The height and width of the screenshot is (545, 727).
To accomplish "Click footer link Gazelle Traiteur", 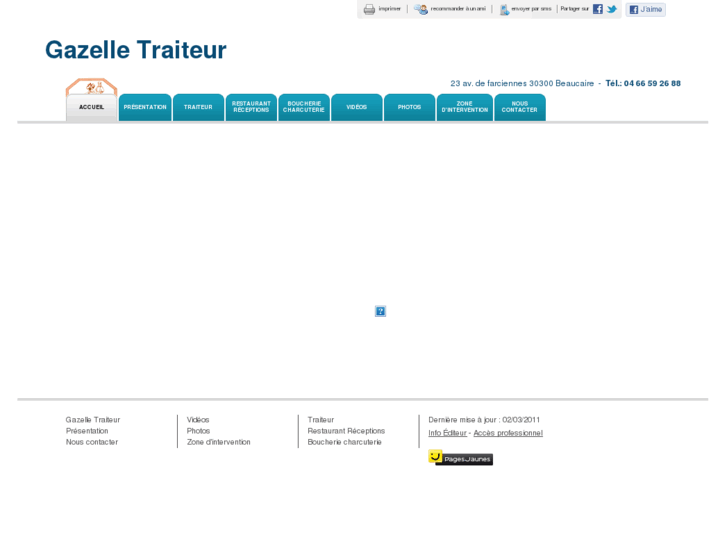I will 93,420.
